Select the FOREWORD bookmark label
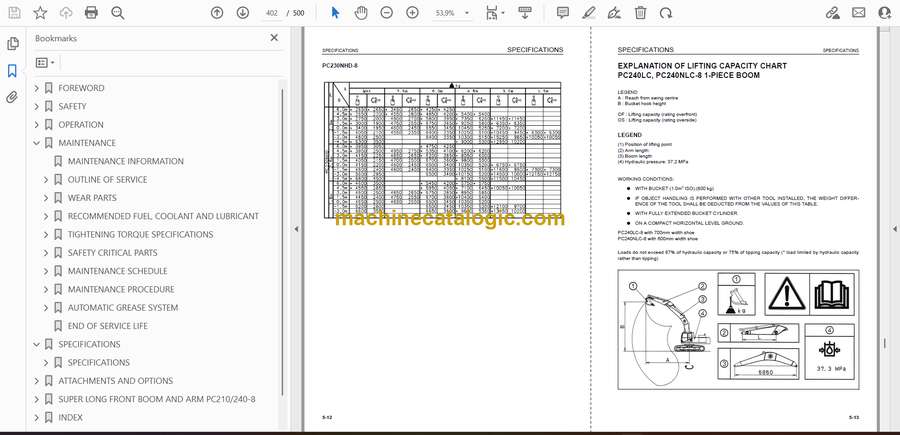 82,88
